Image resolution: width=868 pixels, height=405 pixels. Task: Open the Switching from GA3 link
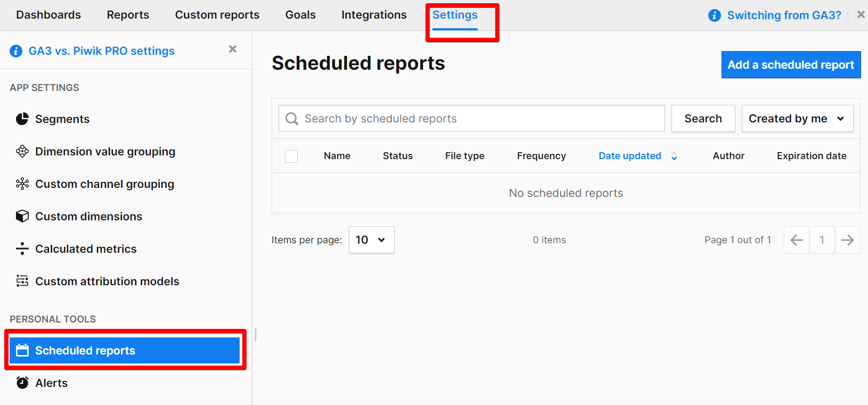click(784, 15)
